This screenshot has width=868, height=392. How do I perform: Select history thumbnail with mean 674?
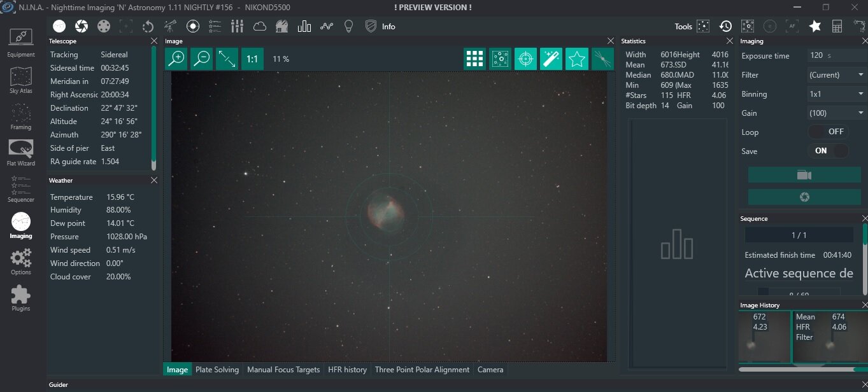coord(829,337)
